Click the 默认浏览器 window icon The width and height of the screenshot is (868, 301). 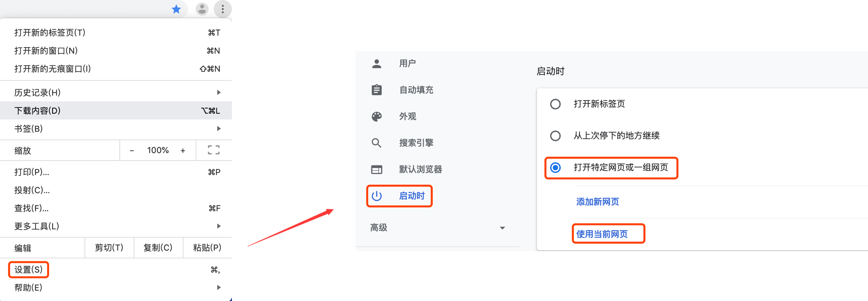(377, 169)
